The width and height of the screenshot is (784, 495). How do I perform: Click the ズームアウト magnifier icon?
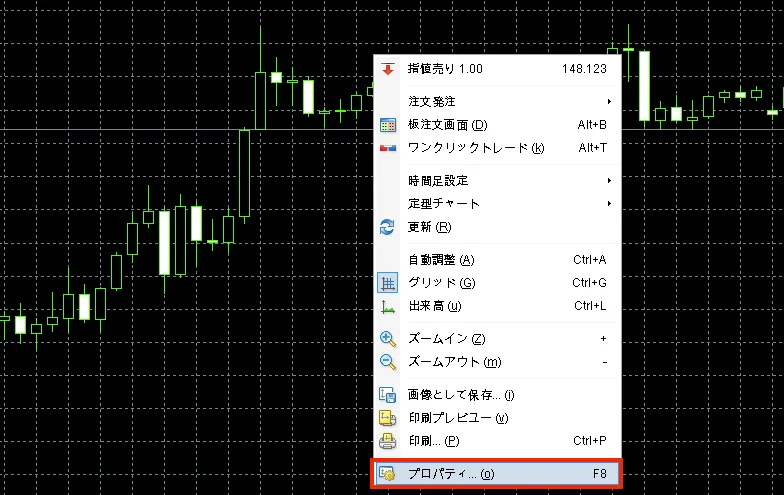point(388,362)
